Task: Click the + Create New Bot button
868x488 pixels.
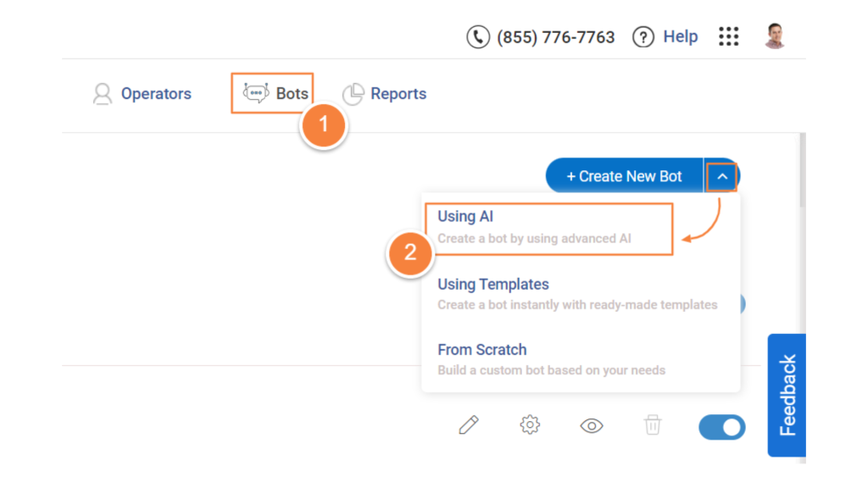Action: point(624,176)
